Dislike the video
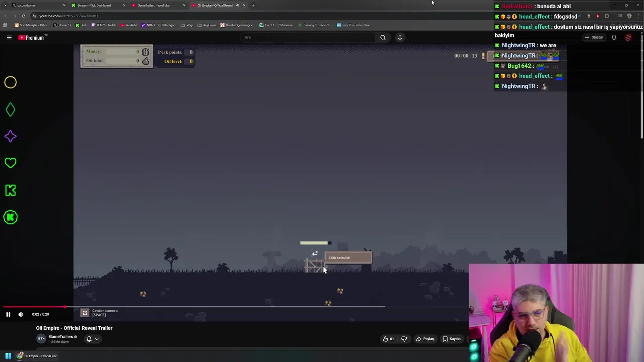 404,339
